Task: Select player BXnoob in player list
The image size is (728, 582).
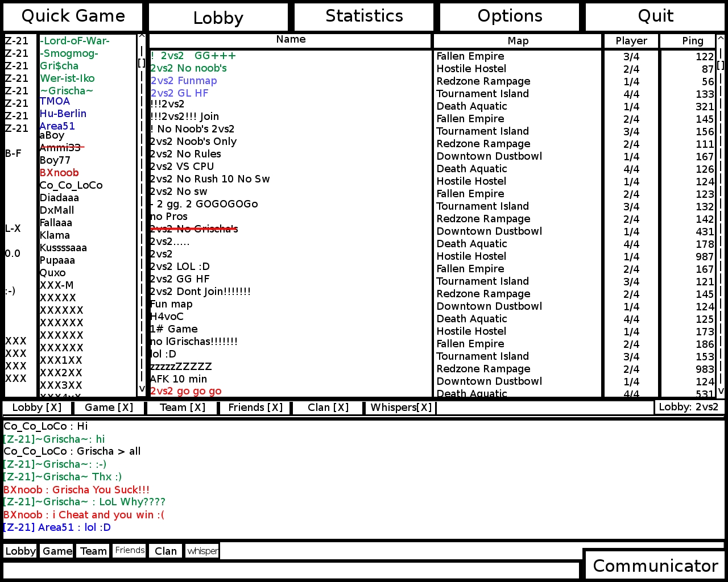Action: point(59,173)
